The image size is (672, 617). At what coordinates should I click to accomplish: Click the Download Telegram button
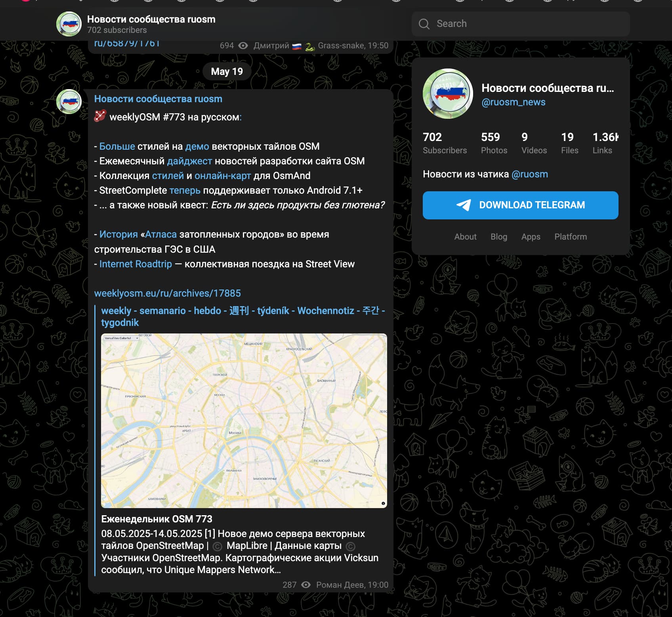pyautogui.click(x=521, y=205)
